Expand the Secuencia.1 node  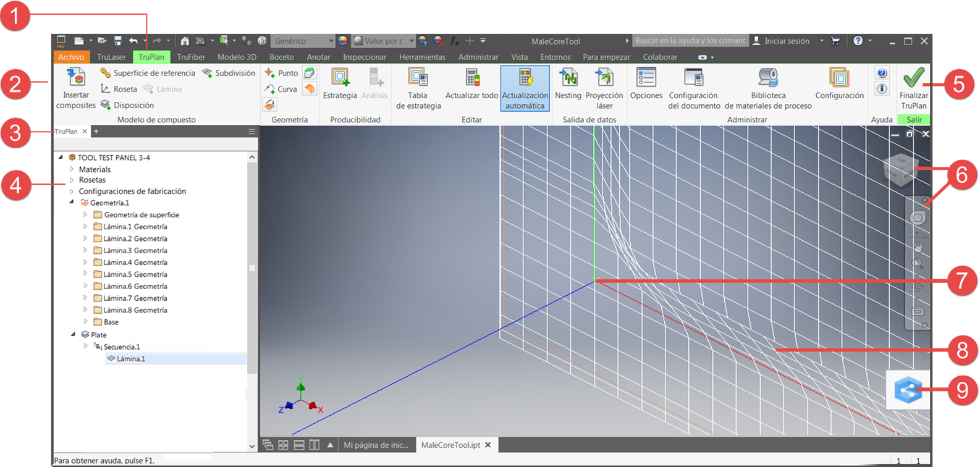pos(85,346)
